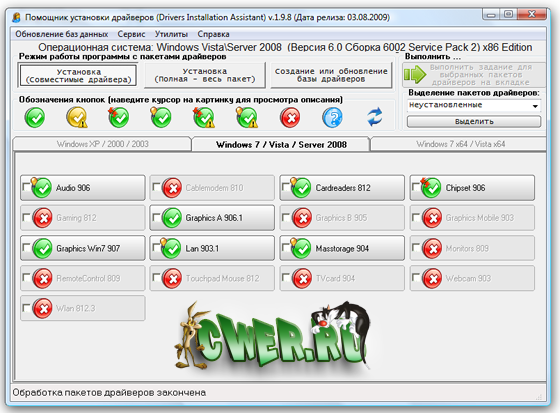
Task: Click the Chipset 906 green check icon
Action: coord(431,188)
